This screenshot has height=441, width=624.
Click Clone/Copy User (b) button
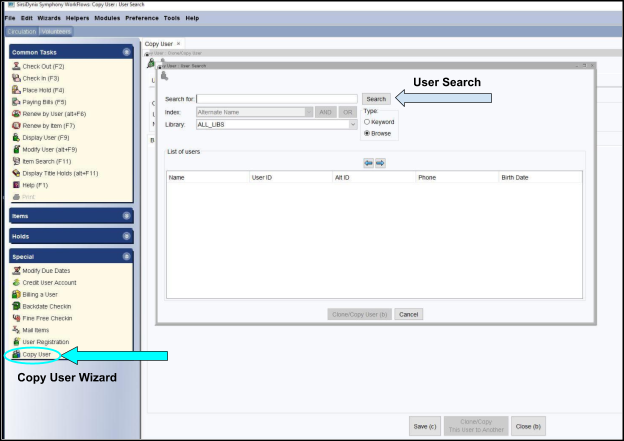pyautogui.click(x=360, y=314)
